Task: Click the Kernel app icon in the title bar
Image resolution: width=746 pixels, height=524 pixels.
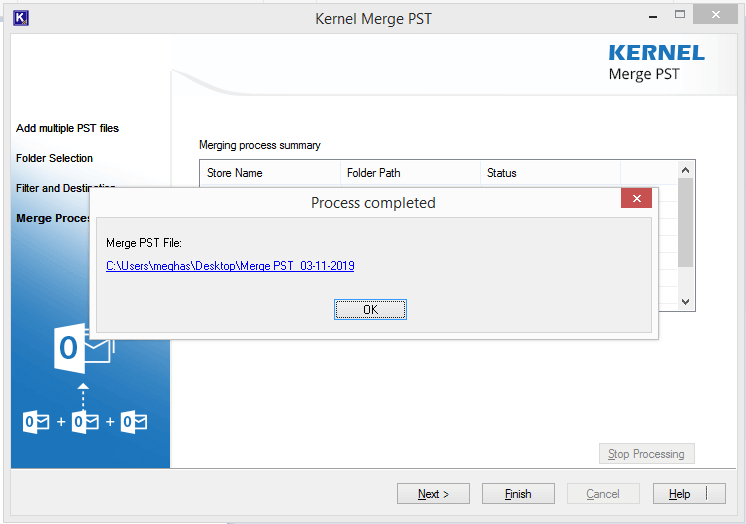Action: click(21, 18)
